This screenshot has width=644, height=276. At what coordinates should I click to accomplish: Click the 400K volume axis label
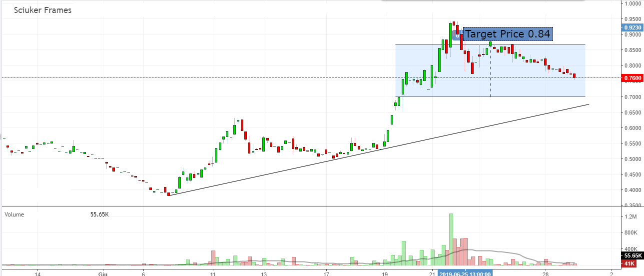point(632,249)
